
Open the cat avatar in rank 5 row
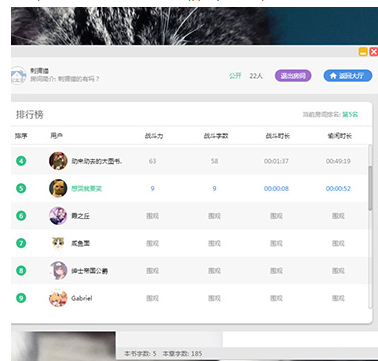tap(58, 188)
